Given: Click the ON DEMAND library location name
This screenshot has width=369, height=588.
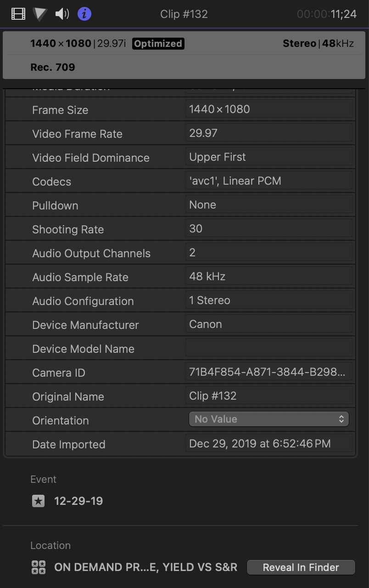Looking at the screenshot, I should point(145,567).
